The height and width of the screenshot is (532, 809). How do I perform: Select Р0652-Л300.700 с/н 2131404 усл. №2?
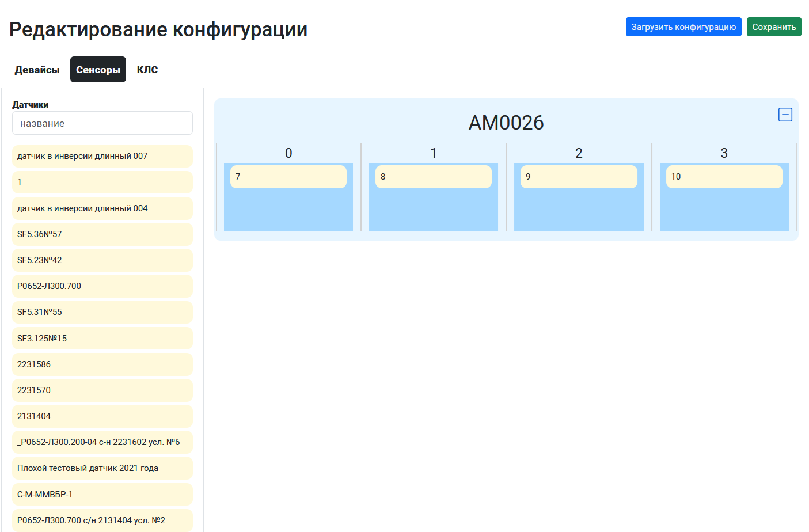102,520
